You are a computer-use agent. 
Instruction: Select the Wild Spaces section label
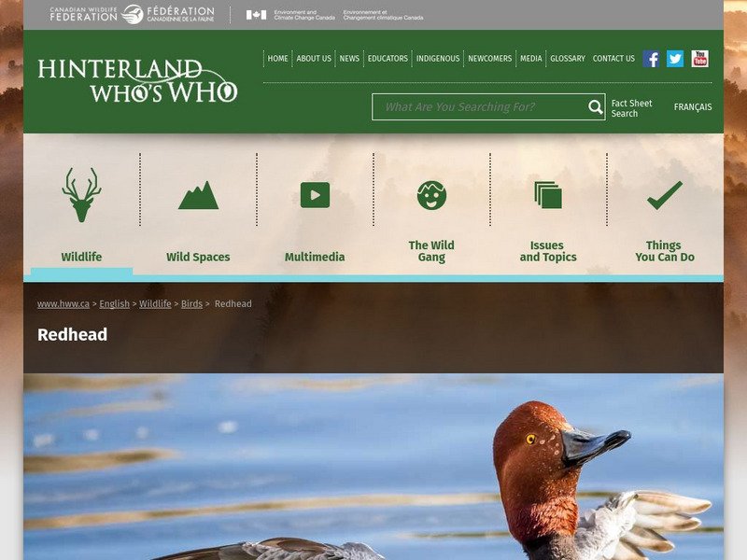[x=198, y=258]
